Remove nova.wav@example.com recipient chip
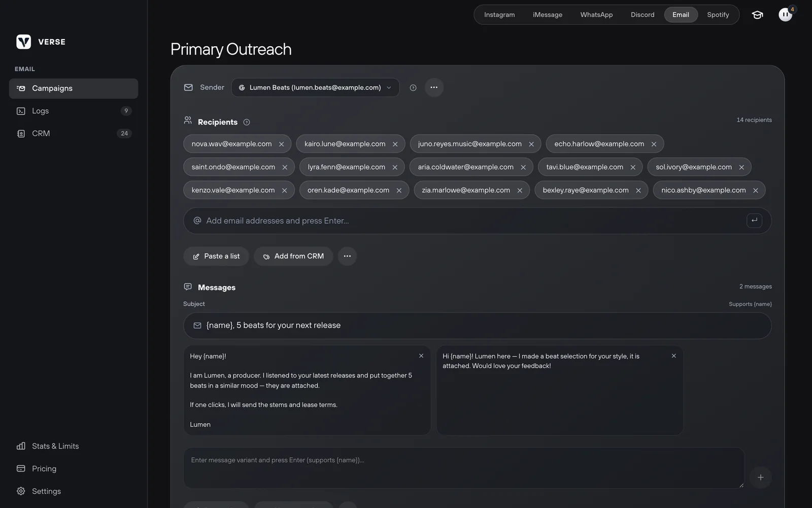812x508 pixels. 282,144
